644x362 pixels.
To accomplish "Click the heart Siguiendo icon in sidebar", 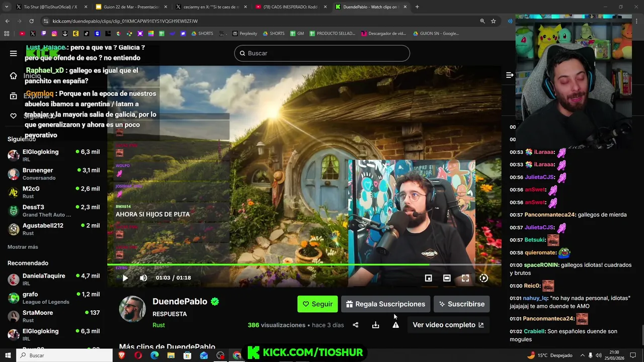I will click(x=14, y=116).
